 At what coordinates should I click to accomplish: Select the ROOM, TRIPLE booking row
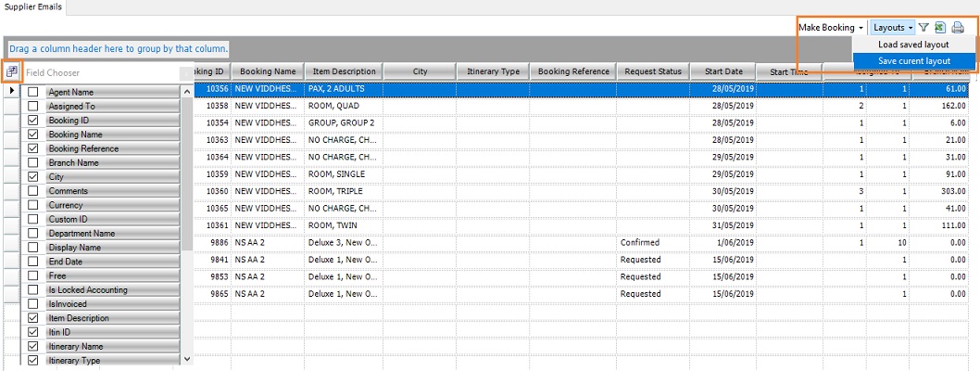click(342, 191)
